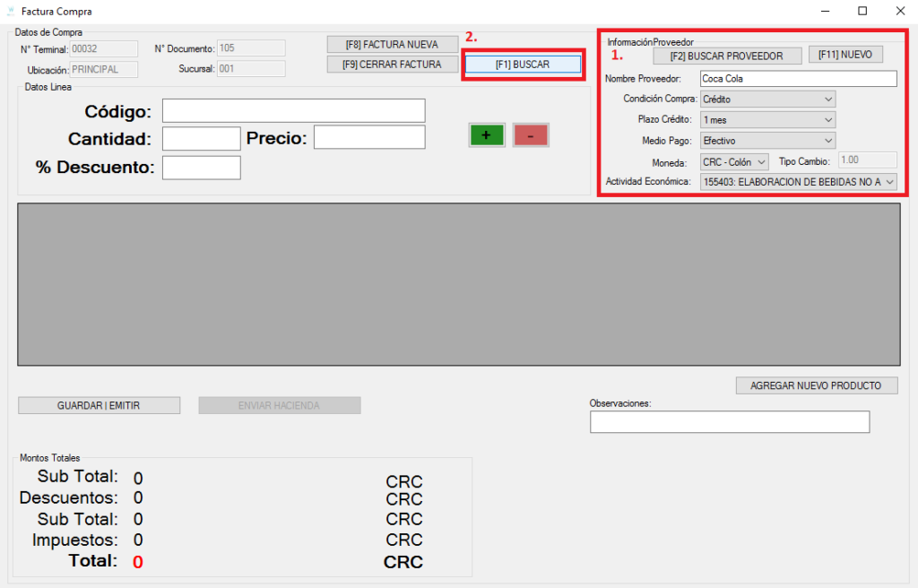Click the Observaciones text field
The height and width of the screenshot is (588, 918).
[729, 422]
